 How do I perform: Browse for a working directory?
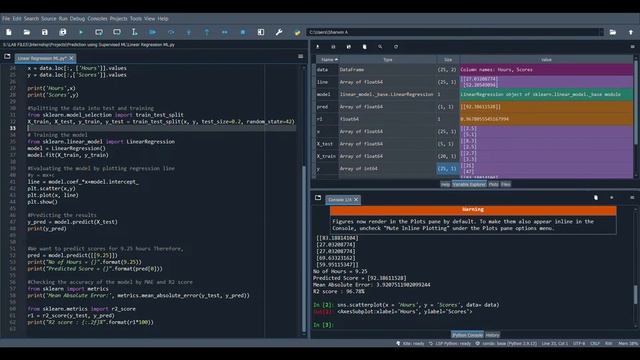tap(613, 32)
